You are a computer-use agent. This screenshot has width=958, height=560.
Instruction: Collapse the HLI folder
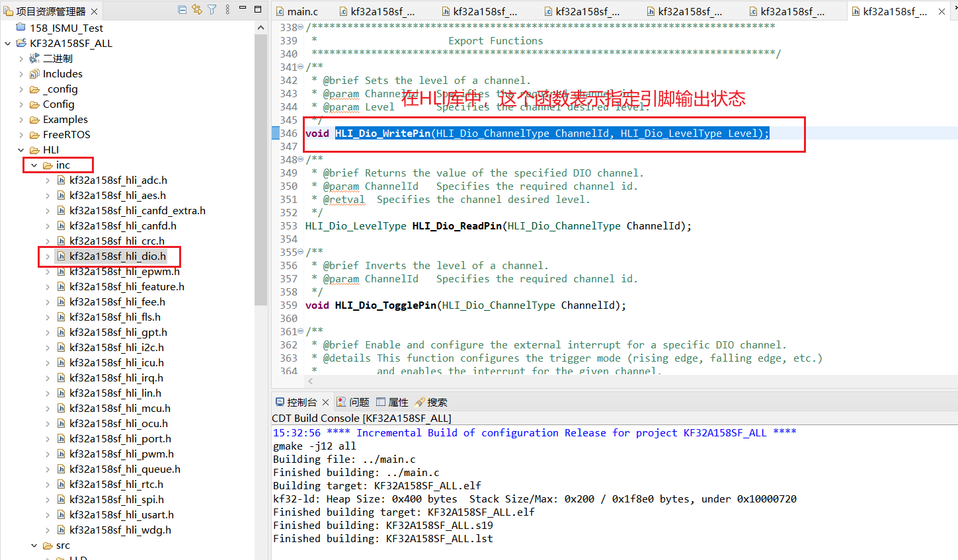pyautogui.click(x=21, y=149)
